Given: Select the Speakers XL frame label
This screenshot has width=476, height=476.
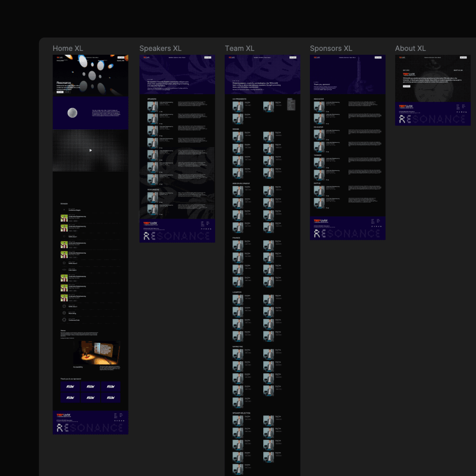Looking at the screenshot, I should click(160, 49).
